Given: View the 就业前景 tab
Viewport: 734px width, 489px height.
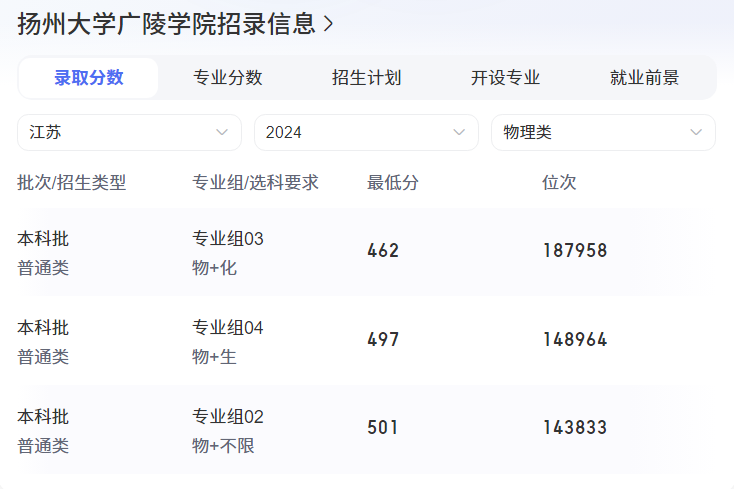Looking at the screenshot, I should (x=644, y=78).
